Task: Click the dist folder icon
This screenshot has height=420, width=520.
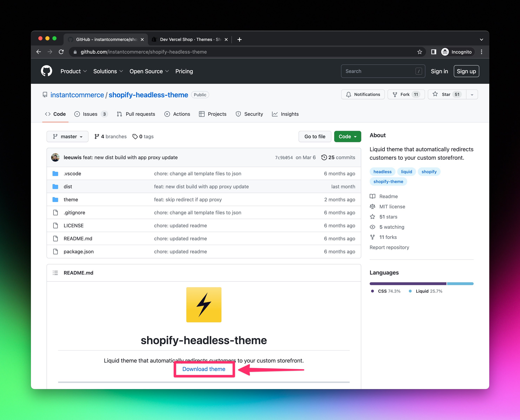Action: point(55,187)
